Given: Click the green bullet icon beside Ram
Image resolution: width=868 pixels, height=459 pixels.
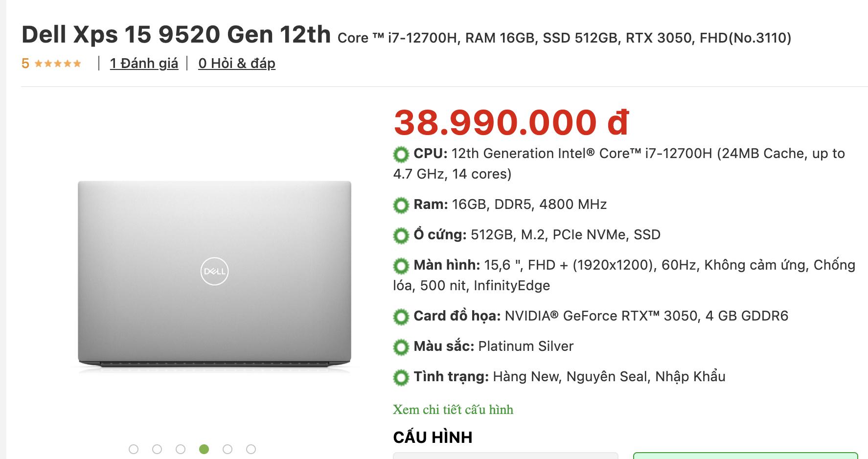Looking at the screenshot, I should (401, 206).
